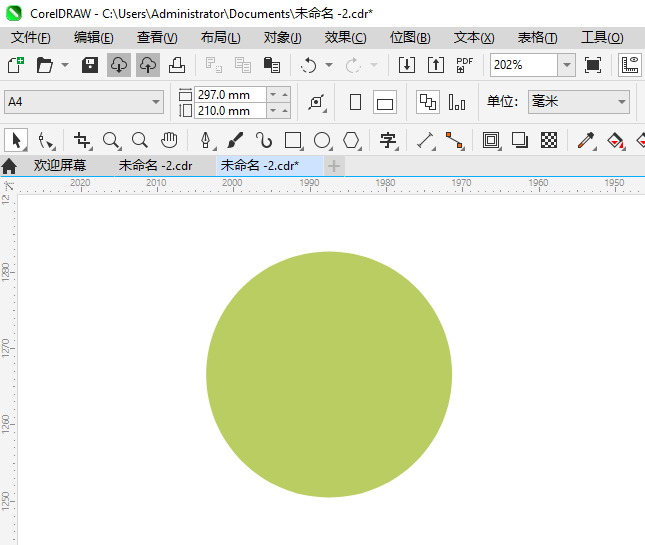Viewport: 645px width, 545px height.
Task: Increase the page width with the up stepper
Action: tap(285, 95)
